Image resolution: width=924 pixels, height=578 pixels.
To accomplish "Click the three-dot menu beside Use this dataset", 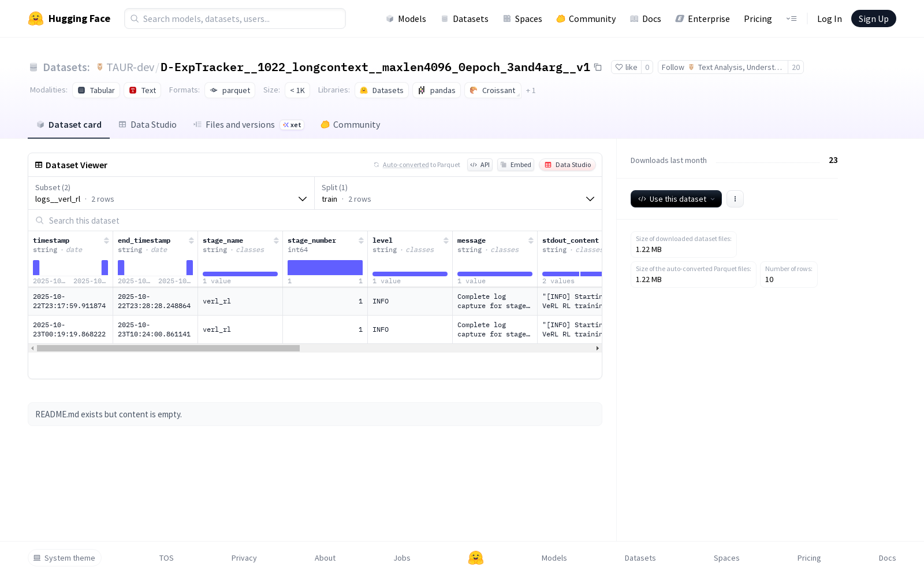I will click(x=735, y=199).
